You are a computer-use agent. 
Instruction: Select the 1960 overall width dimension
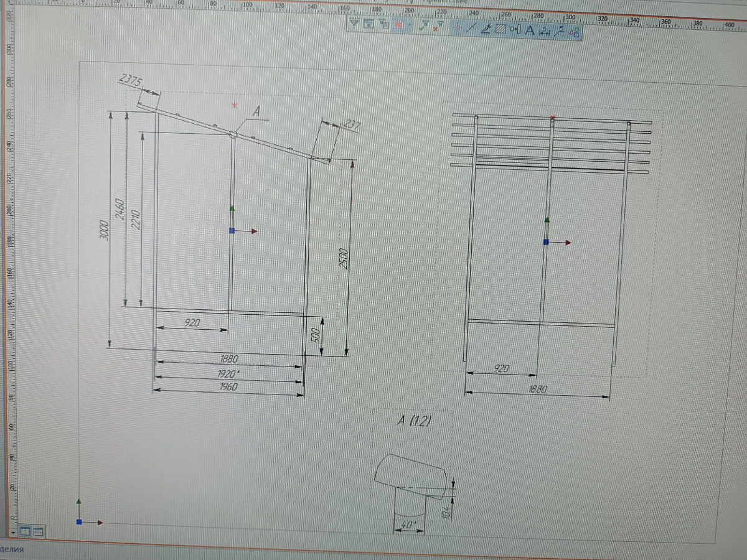pos(228,386)
